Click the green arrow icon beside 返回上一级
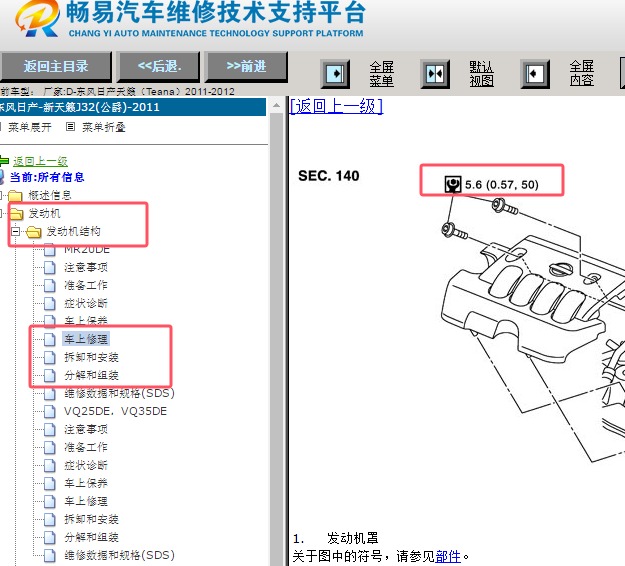The image size is (625, 566). (4, 161)
